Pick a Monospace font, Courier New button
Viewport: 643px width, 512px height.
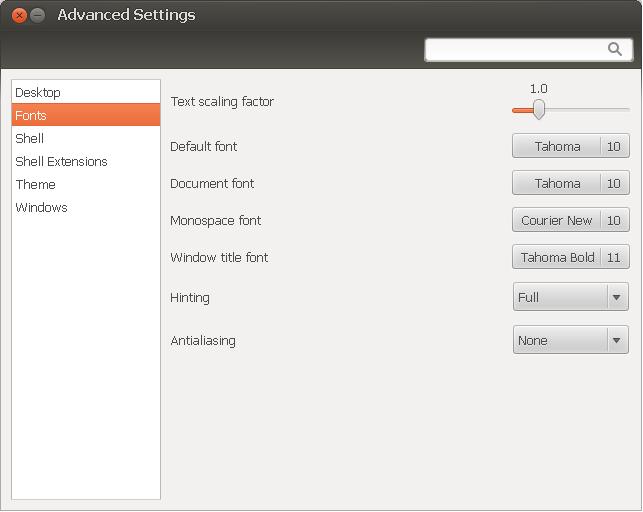tap(571, 220)
